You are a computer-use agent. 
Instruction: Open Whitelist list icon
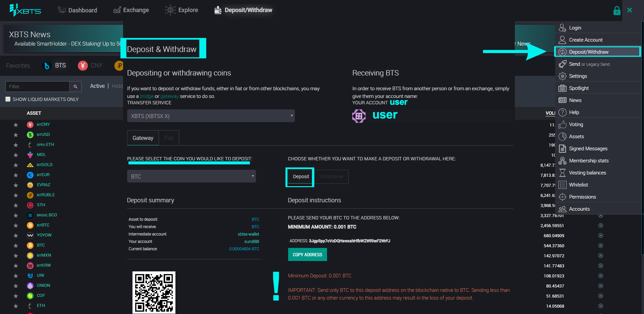pos(562,185)
